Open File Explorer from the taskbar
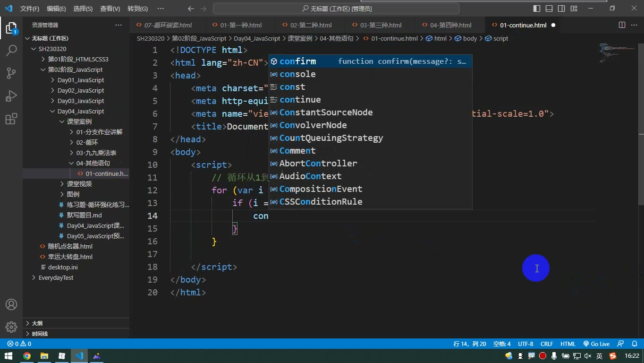This screenshot has height=363, width=644. click(x=44, y=356)
